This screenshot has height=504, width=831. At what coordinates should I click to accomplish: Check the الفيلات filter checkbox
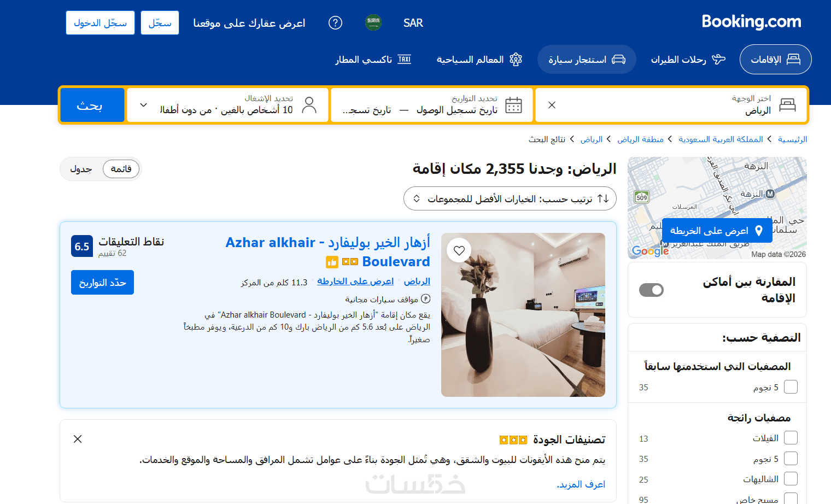tap(791, 438)
